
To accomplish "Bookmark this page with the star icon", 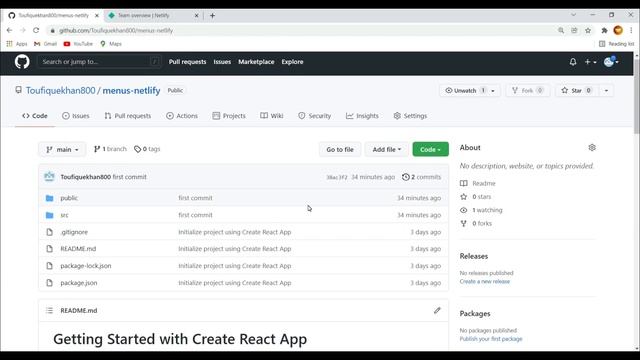I will [588, 30].
